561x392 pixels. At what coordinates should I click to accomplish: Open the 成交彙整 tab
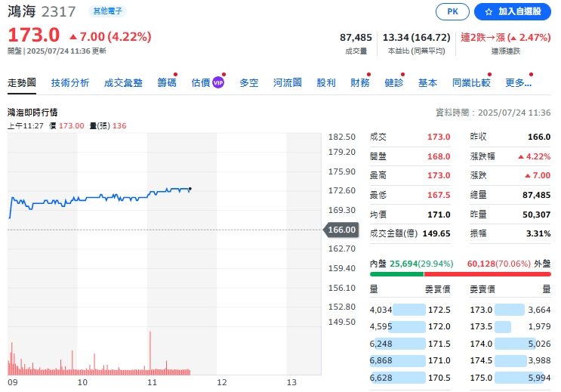(x=123, y=82)
